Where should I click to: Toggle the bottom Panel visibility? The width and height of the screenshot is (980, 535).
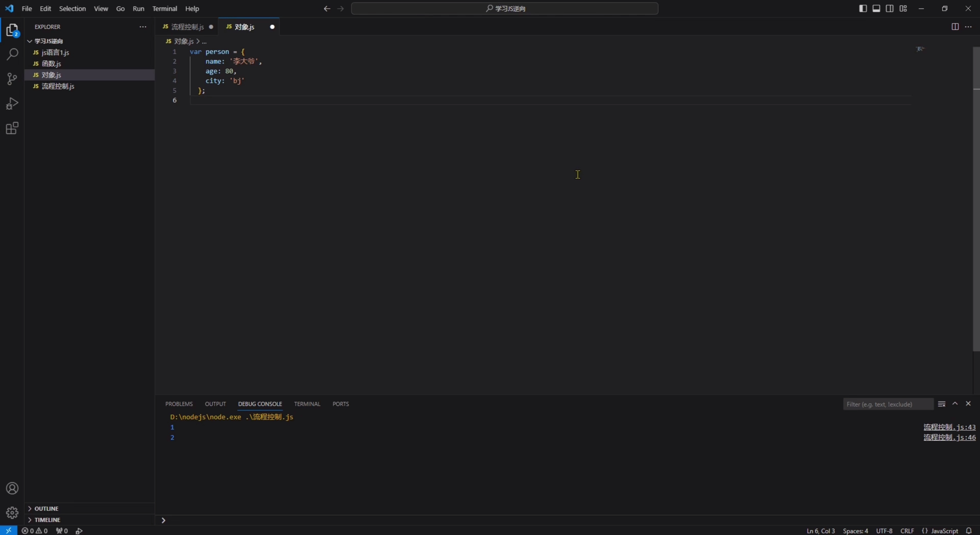(x=876, y=8)
